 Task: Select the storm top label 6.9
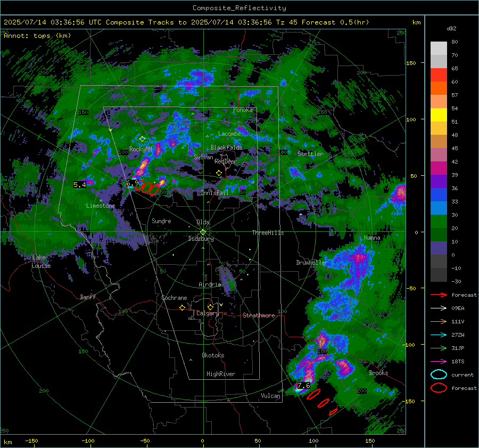coord(133,183)
